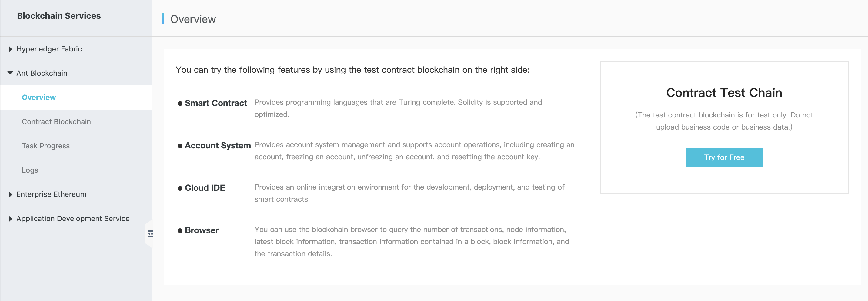Go to Task Progress
The width and height of the screenshot is (868, 301).
point(46,146)
